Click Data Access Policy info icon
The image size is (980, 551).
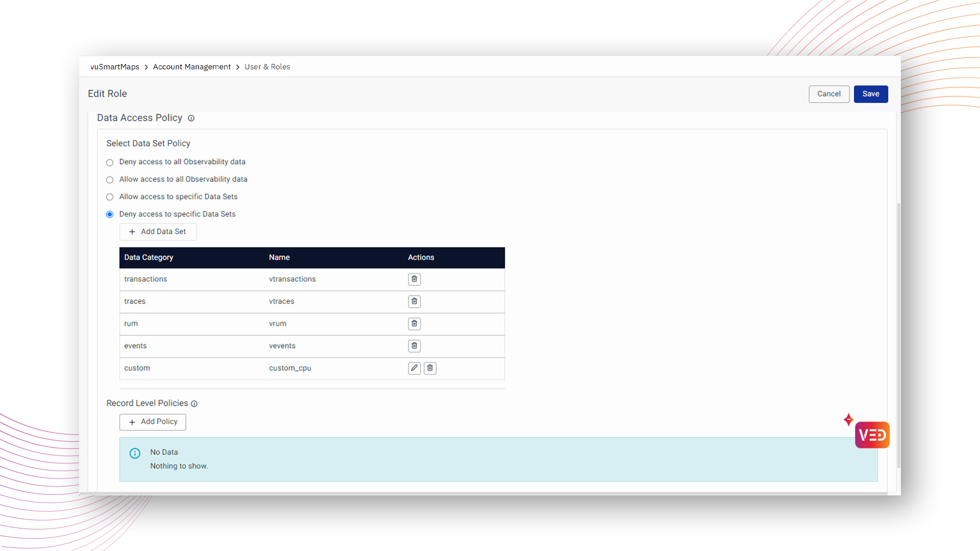coord(191,118)
